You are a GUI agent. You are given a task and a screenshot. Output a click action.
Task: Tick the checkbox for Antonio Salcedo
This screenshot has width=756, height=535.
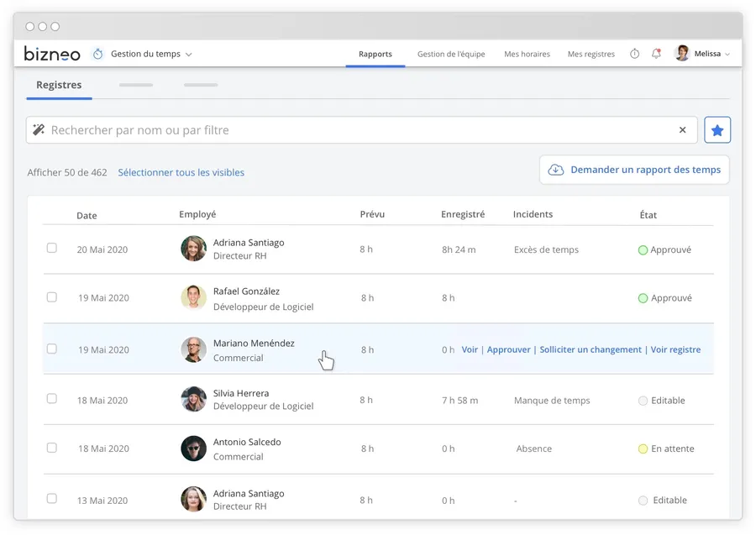[x=52, y=448]
